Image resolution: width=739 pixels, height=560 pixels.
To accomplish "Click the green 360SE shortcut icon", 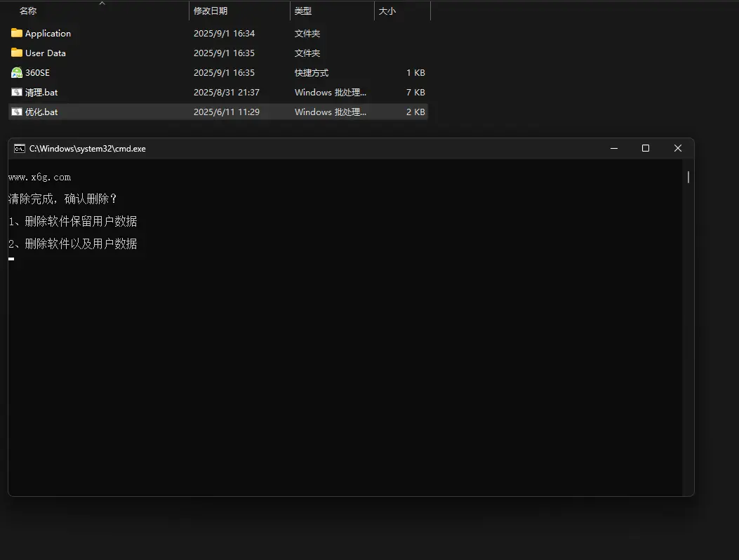I will coord(16,72).
